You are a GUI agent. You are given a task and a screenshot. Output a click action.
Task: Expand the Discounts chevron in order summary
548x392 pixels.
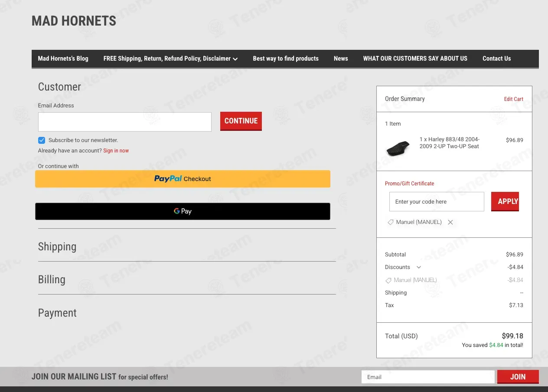tap(418, 267)
